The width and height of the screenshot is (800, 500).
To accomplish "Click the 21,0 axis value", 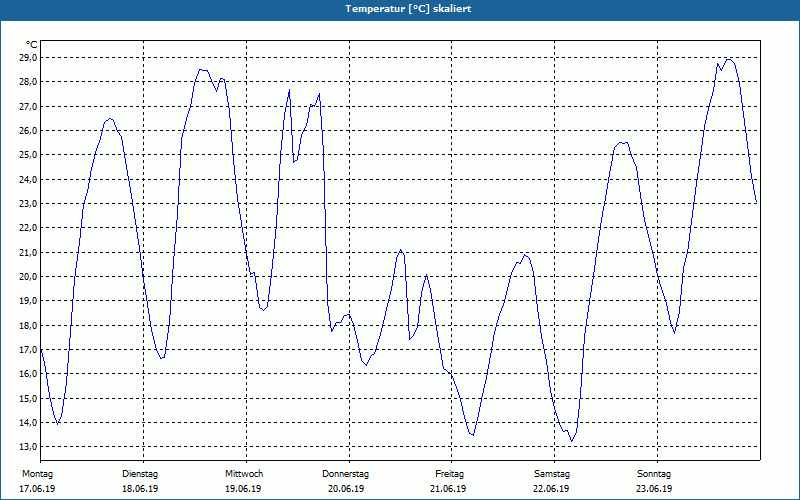I will [28, 253].
